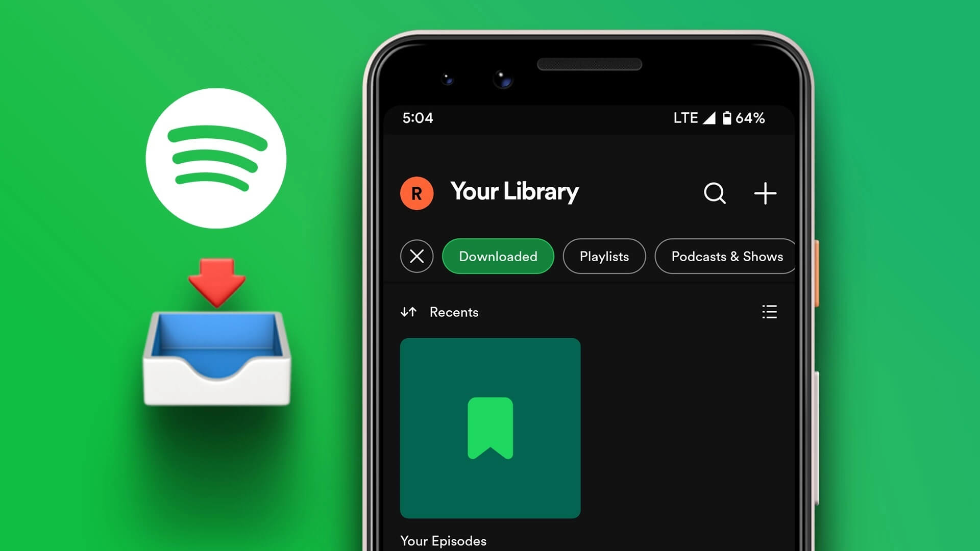Disable the Downloaded filter with X button
This screenshot has height=551, width=980.
416,256
